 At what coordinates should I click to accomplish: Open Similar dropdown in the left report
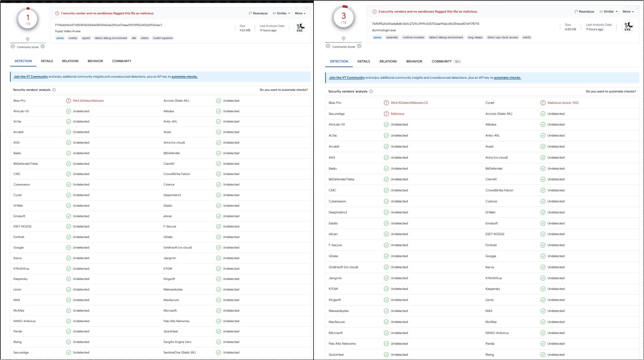281,13
